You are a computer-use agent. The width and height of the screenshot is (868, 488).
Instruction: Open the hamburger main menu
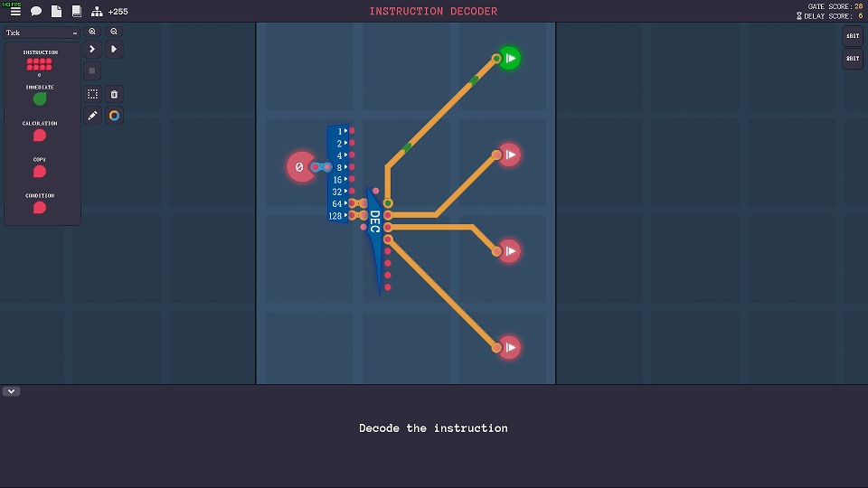pos(15,12)
